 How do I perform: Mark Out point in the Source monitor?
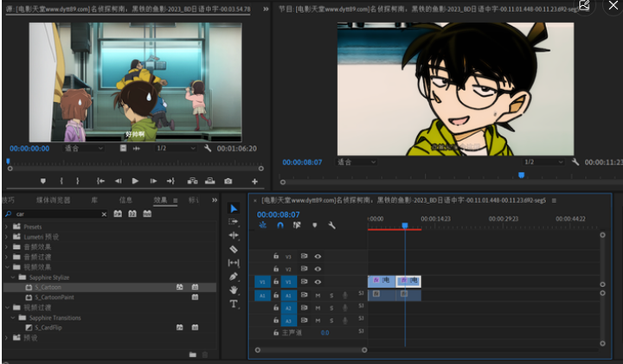pyautogui.click(x=78, y=181)
